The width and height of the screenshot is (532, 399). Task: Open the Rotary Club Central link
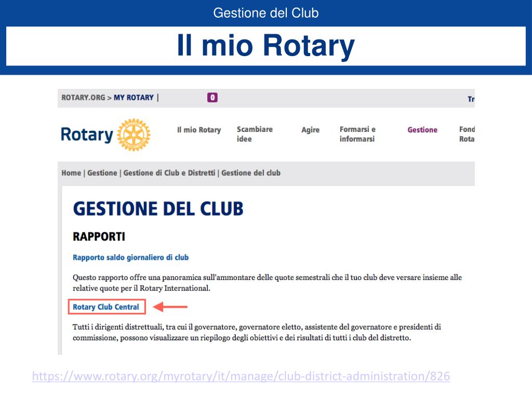(x=106, y=307)
